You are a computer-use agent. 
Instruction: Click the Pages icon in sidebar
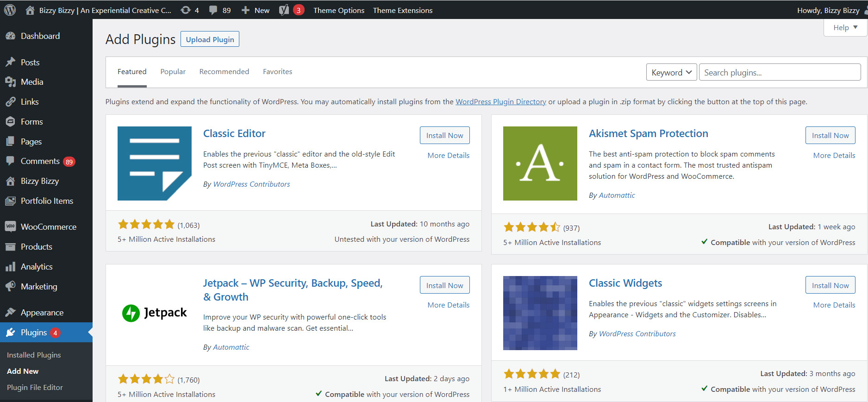click(x=10, y=142)
